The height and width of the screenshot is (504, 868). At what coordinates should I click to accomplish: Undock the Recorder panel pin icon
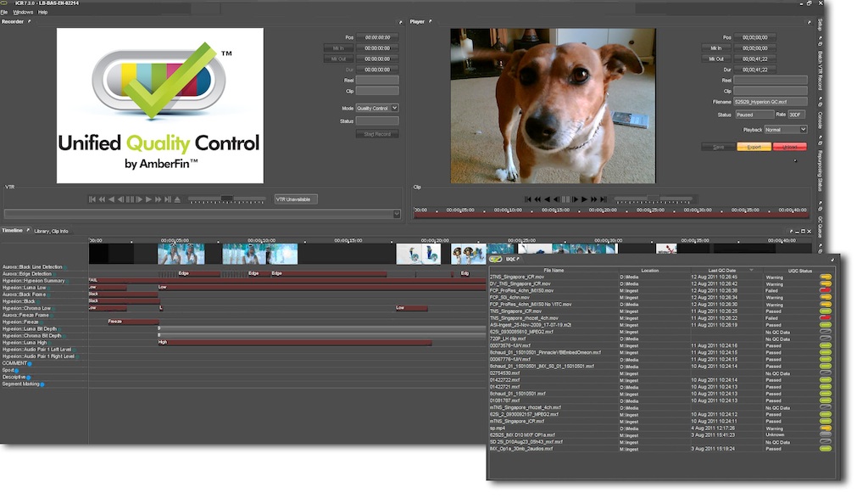tap(30, 21)
